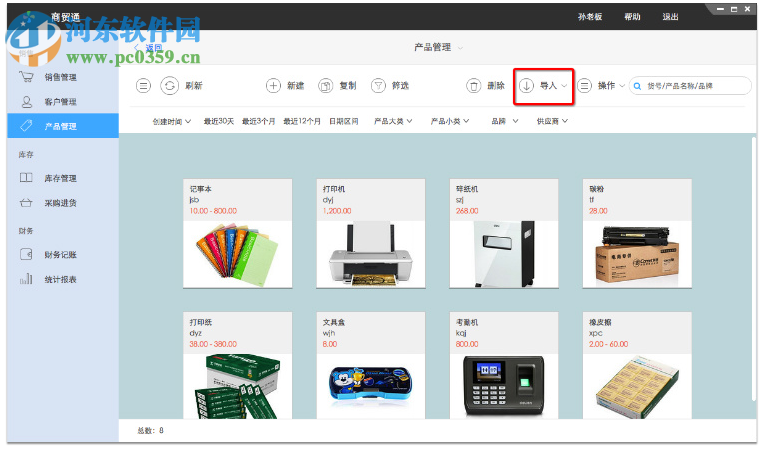Click the 10.00 - 800.00 price range
Screen dimensions: 761x454
point(213,211)
